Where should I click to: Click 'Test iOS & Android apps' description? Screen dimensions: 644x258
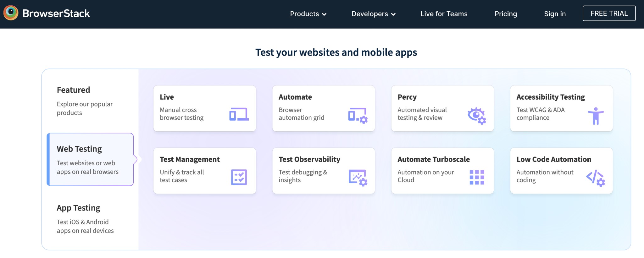(85, 226)
